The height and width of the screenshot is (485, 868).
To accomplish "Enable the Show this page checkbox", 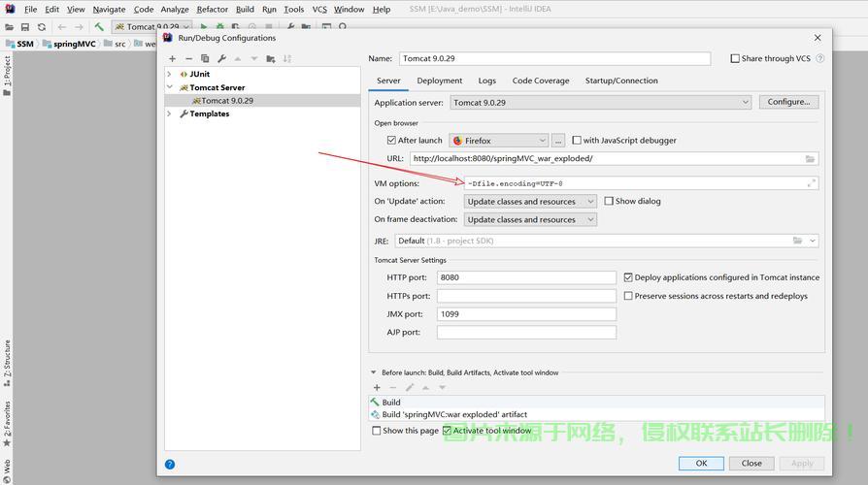I will click(x=377, y=431).
